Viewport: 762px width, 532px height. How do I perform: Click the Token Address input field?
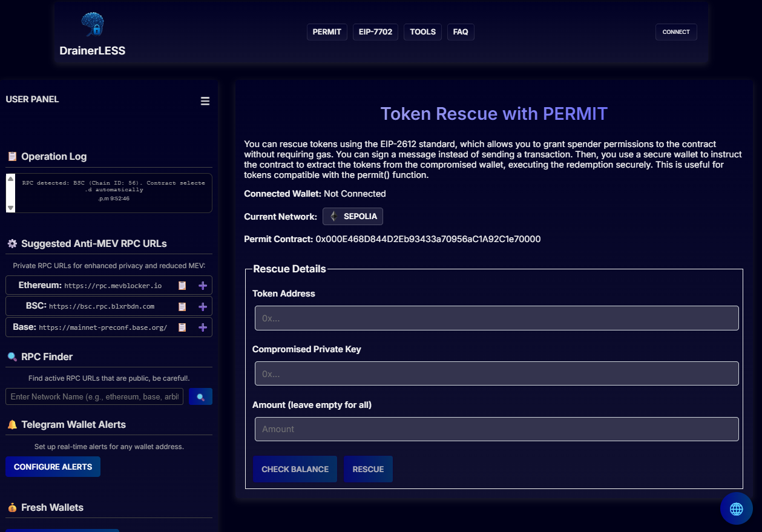[496, 318]
